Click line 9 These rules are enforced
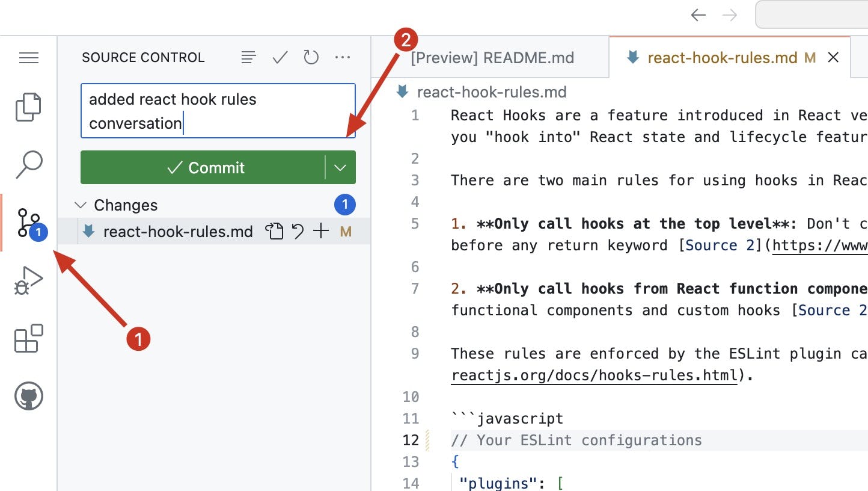The width and height of the screenshot is (868, 491). click(659, 354)
